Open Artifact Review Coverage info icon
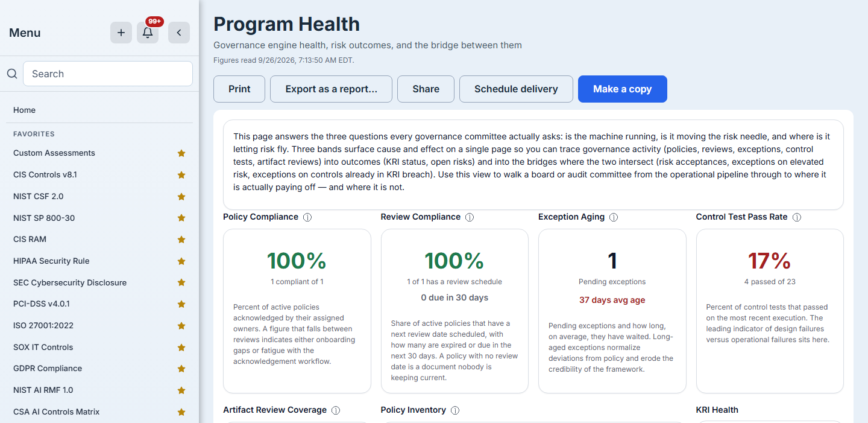Viewport: 868px width, 423px height. pyautogui.click(x=336, y=410)
